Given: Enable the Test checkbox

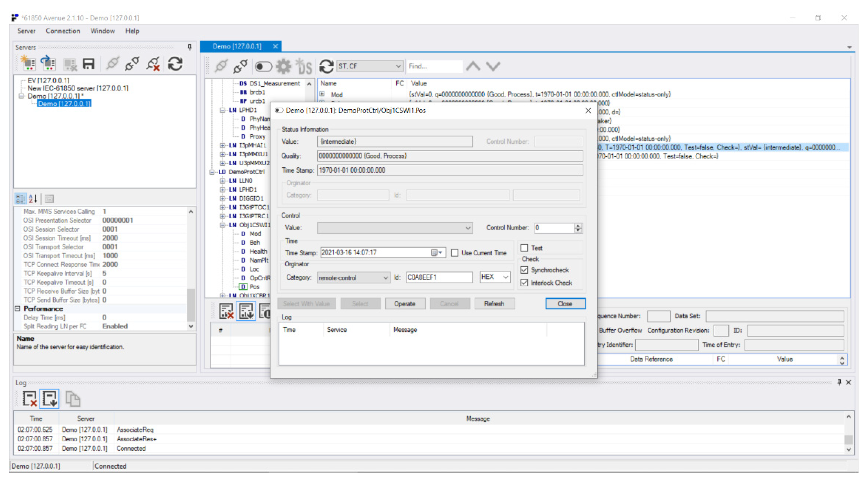Looking at the screenshot, I should tap(524, 248).
